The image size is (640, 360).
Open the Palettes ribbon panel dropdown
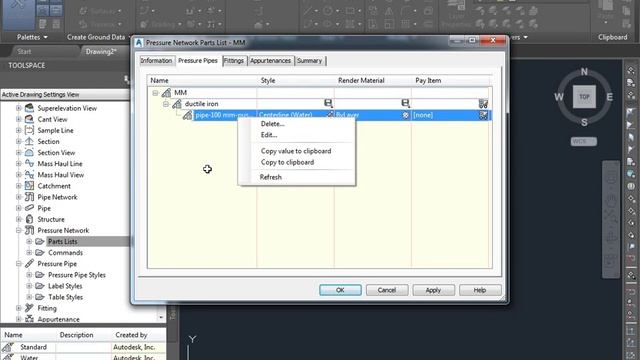click(32, 37)
